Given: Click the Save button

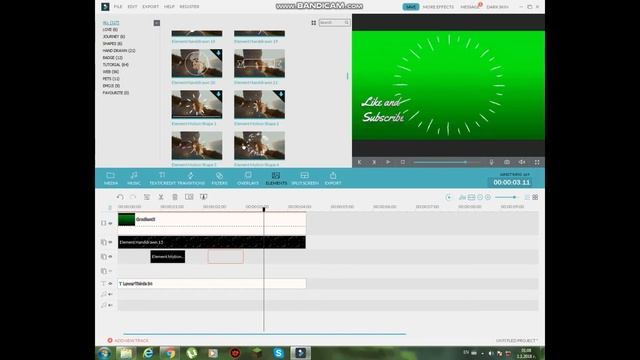Looking at the screenshot, I should pos(411,7).
